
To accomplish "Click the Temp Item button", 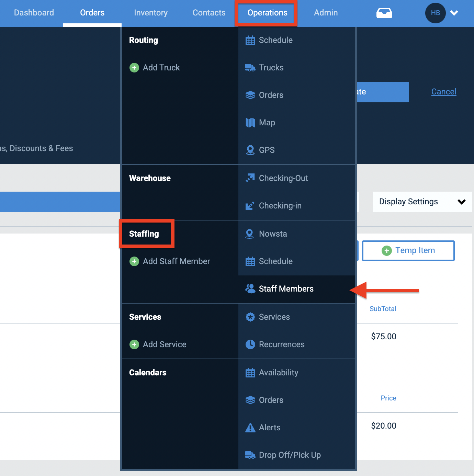I will pyautogui.click(x=408, y=251).
